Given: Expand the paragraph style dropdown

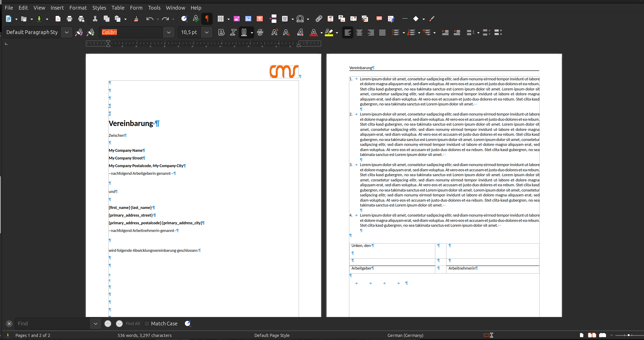Looking at the screenshot, I should [x=67, y=32].
